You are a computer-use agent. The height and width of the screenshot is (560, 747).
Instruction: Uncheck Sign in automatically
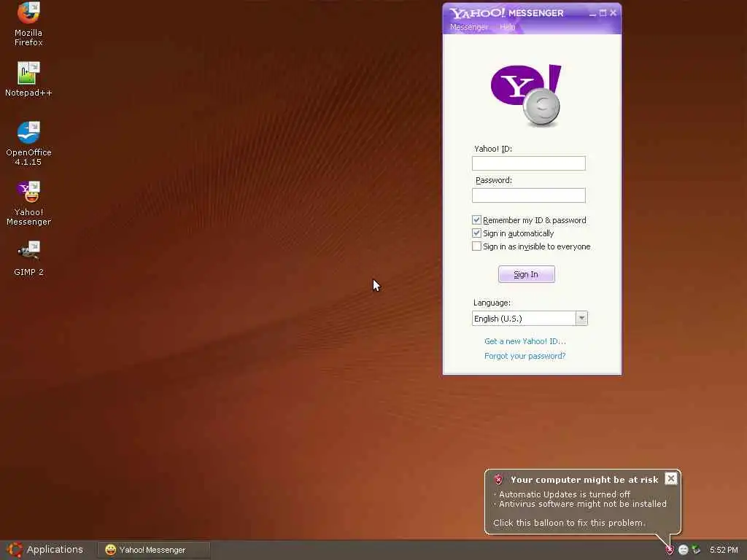[476, 233]
